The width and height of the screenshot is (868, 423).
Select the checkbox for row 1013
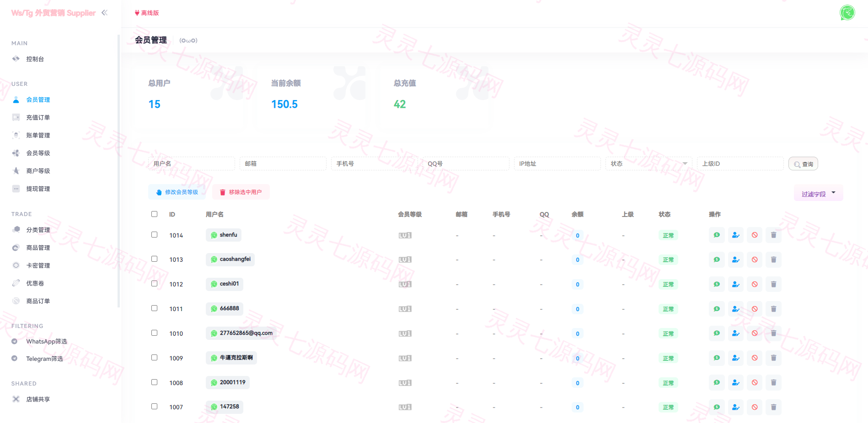[155, 259]
